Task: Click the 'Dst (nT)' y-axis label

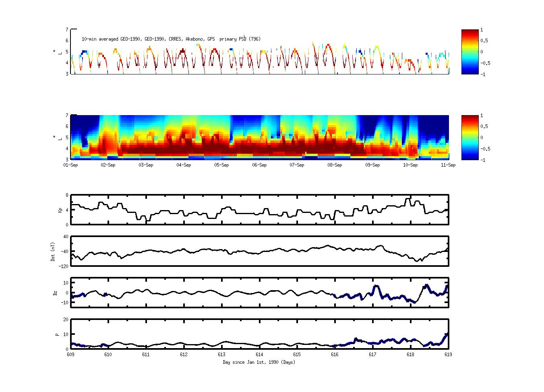Action: (x=53, y=252)
